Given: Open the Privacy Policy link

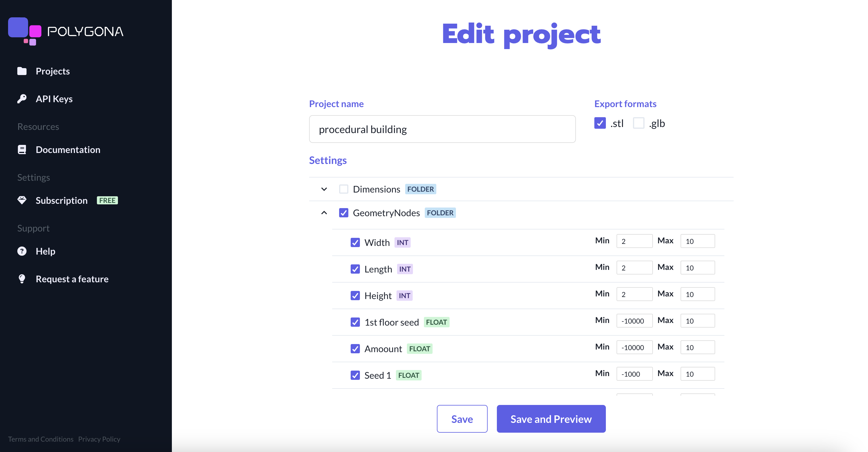Looking at the screenshot, I should coord(99,439).
